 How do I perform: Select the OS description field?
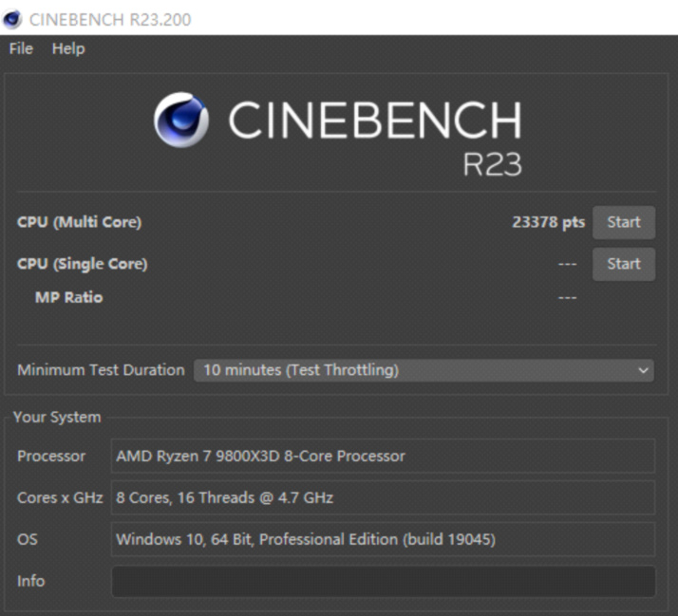(383, 539)
